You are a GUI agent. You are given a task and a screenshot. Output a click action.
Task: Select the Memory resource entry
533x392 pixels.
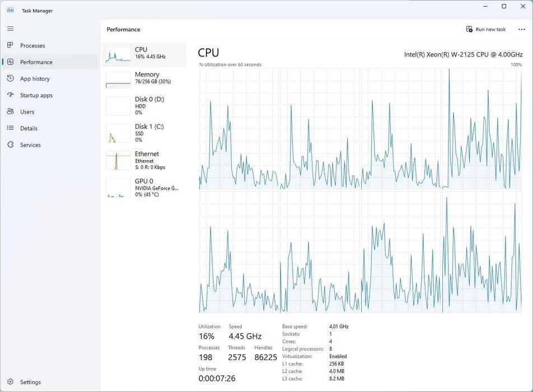[x=144, y=80]
